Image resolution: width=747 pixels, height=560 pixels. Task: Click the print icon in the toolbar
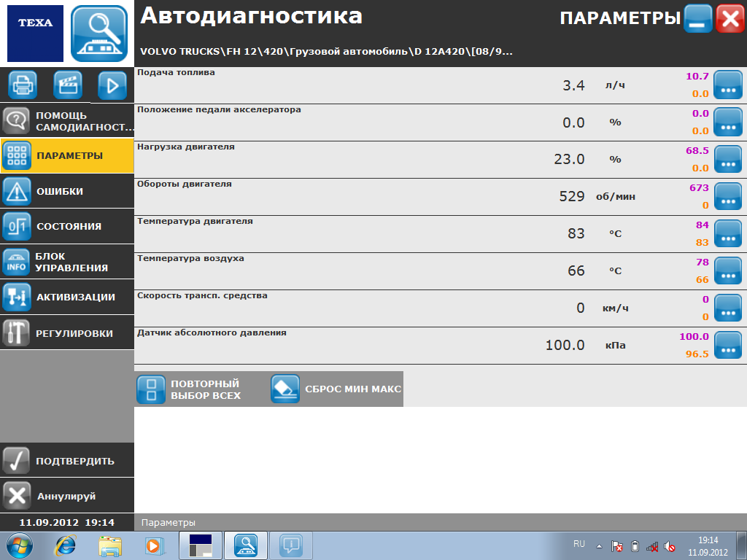tap(23, 85)
